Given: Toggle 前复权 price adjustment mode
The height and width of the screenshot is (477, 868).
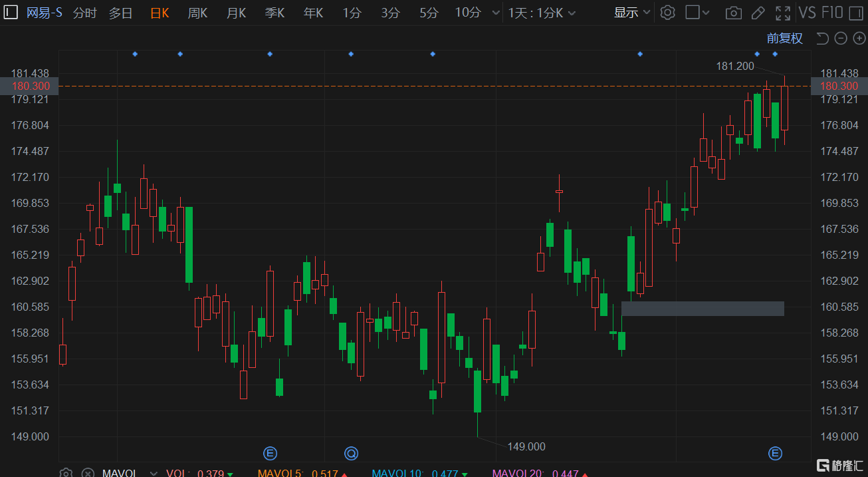Looking at the screenshot, I should [784, 39].
